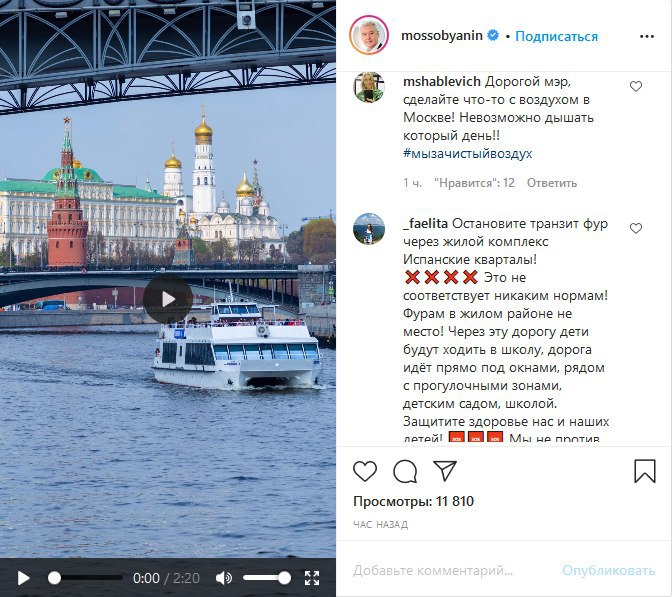Viewport: 672px width, 597px height.
Task: Enter fullscreen video mode
Action: click(312, 578)
